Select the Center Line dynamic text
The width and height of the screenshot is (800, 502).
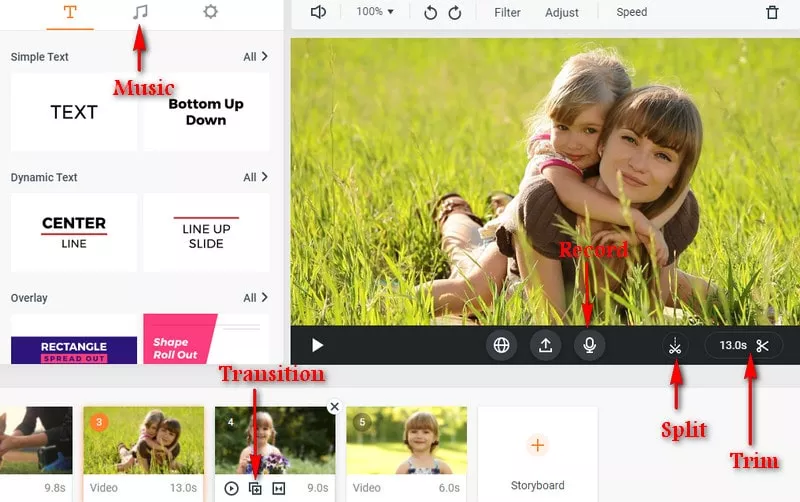coord(74,233)
